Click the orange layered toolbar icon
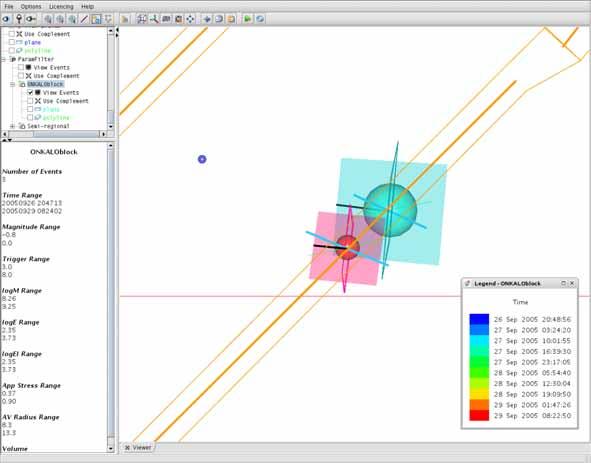Screen dimensions: 591x463 tap(231, 18)
